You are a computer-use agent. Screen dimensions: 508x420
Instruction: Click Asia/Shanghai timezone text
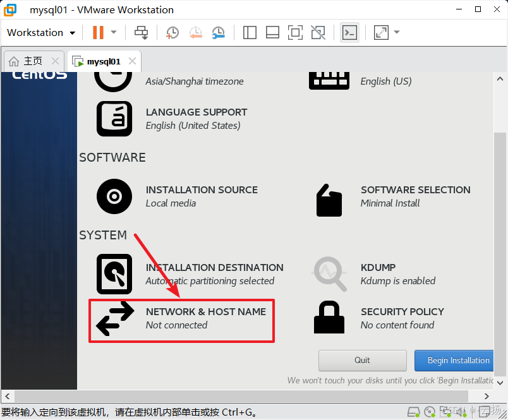coord(195,81)
